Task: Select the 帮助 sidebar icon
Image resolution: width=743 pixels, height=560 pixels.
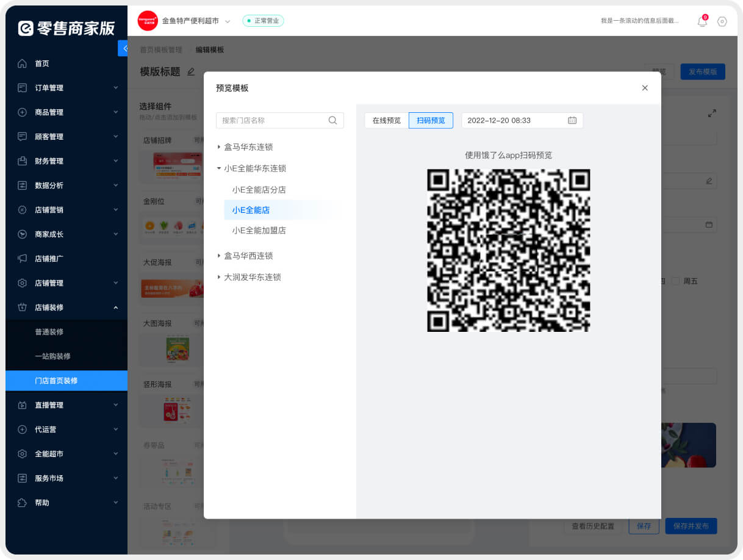Action: (x=23, y=503)
